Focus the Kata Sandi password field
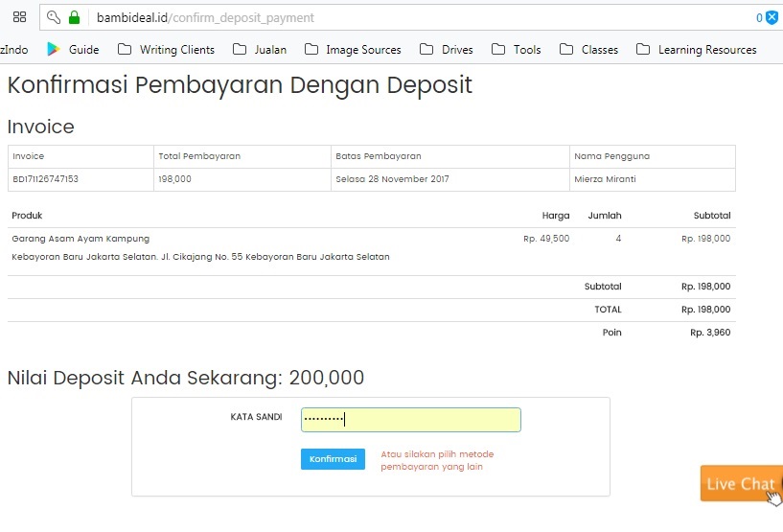 coord(411,420)
